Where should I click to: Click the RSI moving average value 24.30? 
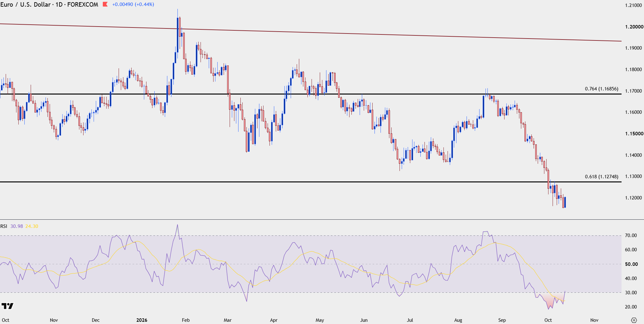[32, 226]
